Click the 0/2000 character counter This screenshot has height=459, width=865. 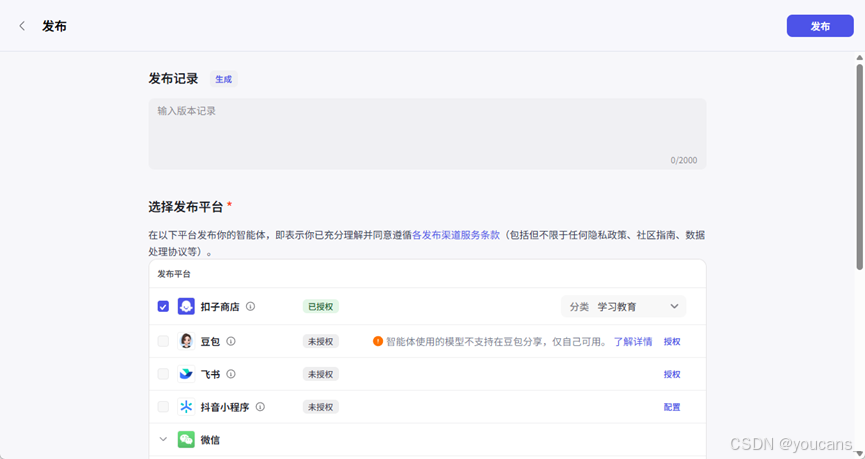pos(684,160)
